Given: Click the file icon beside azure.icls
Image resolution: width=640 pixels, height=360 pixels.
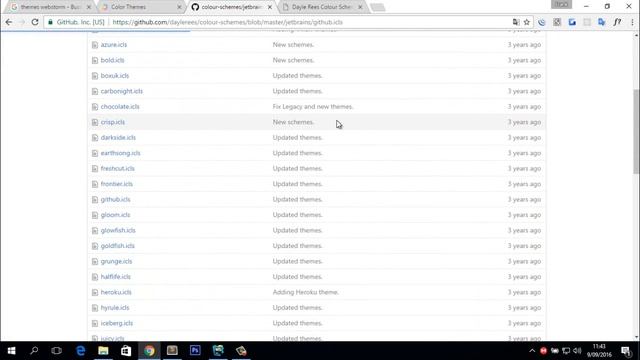Looking at the screenshot, I should tap(95, 45).
